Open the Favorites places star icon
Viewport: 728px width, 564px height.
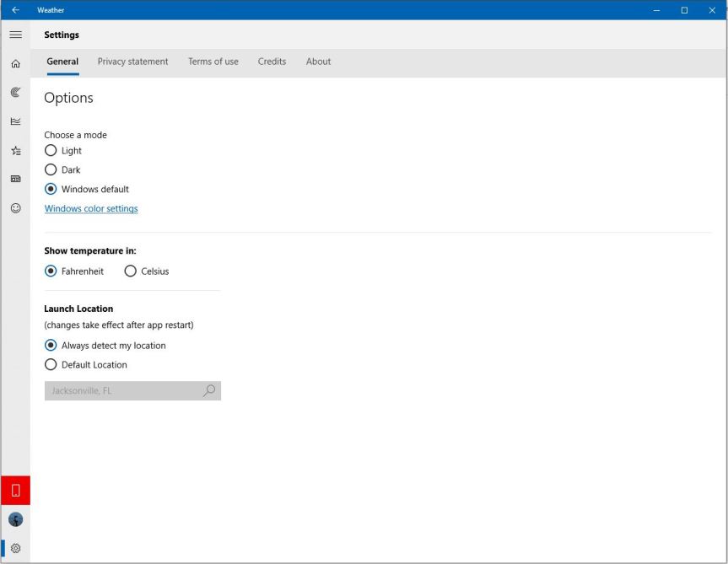(15, 151)
